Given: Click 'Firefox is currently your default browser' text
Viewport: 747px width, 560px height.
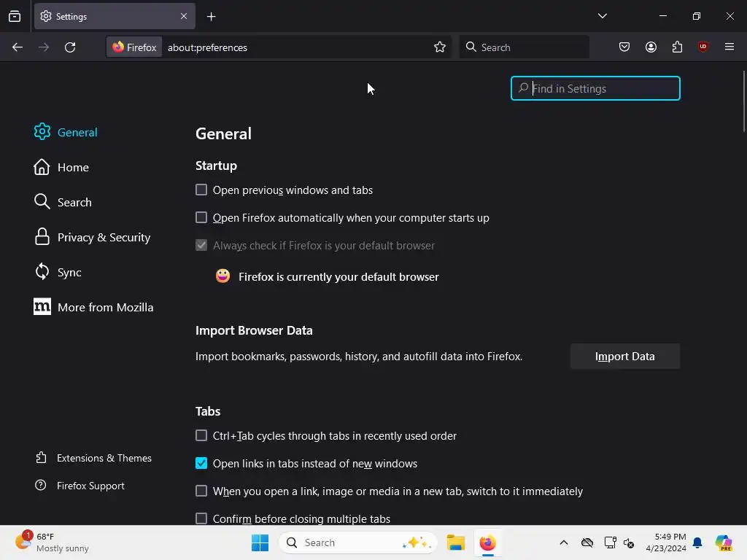Looking at the screenshot, I should click(x=338, y=276).
